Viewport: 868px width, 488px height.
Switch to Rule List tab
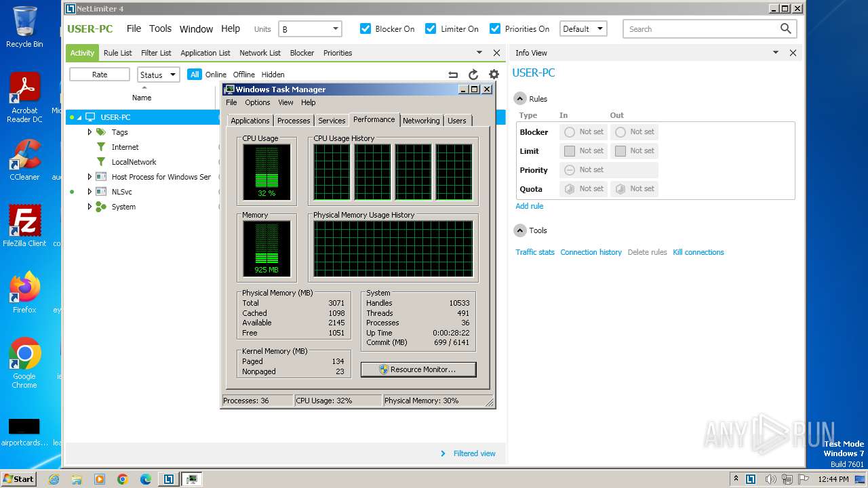coord(118,53)
